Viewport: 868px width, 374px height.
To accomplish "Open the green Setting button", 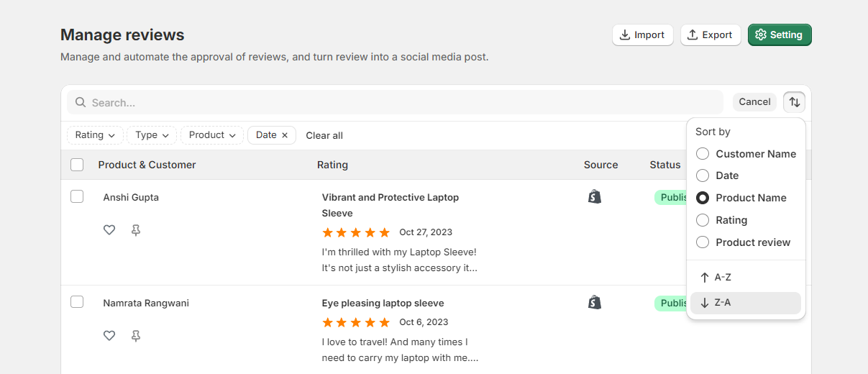I will pyautogui.click(x=780, y=35).
